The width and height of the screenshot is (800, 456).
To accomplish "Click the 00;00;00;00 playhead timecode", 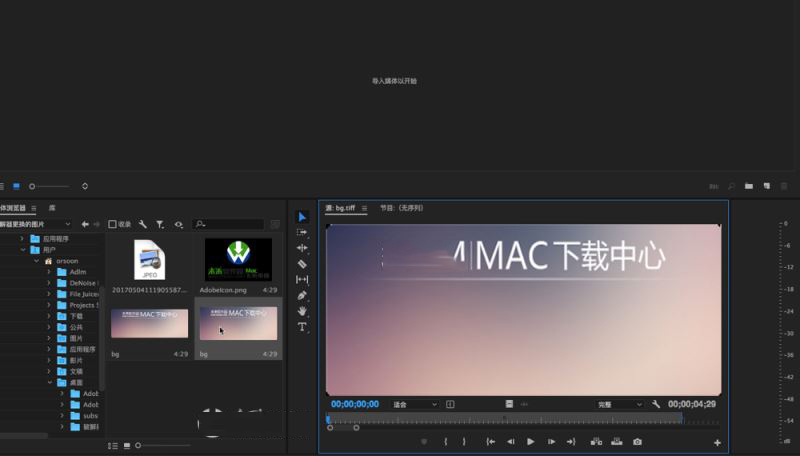I will [355, 404].
